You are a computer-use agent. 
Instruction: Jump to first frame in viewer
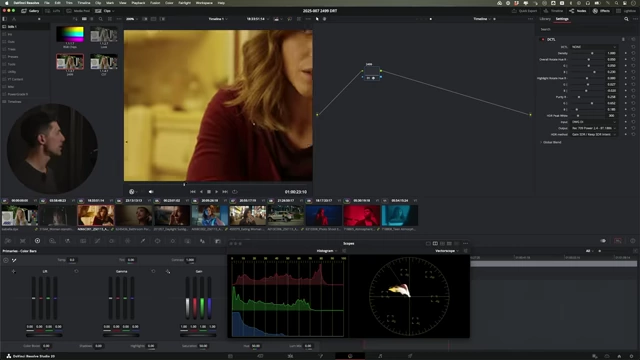193,192
